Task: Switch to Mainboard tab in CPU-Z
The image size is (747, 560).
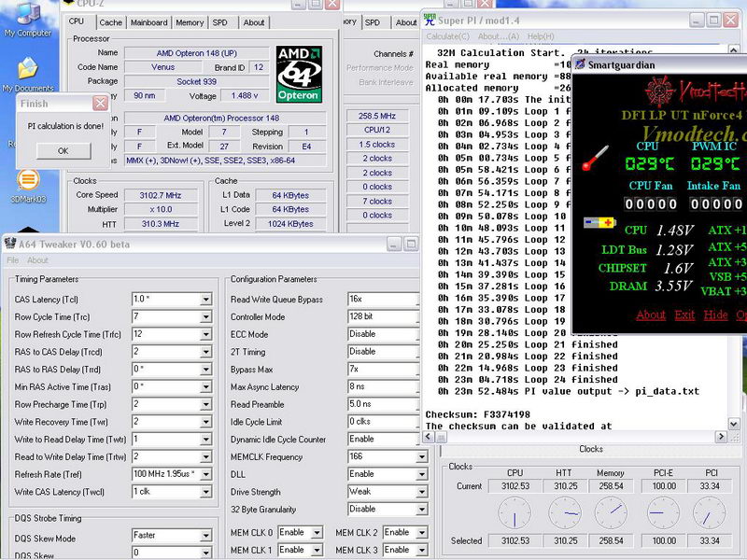Action: [149, 22]
